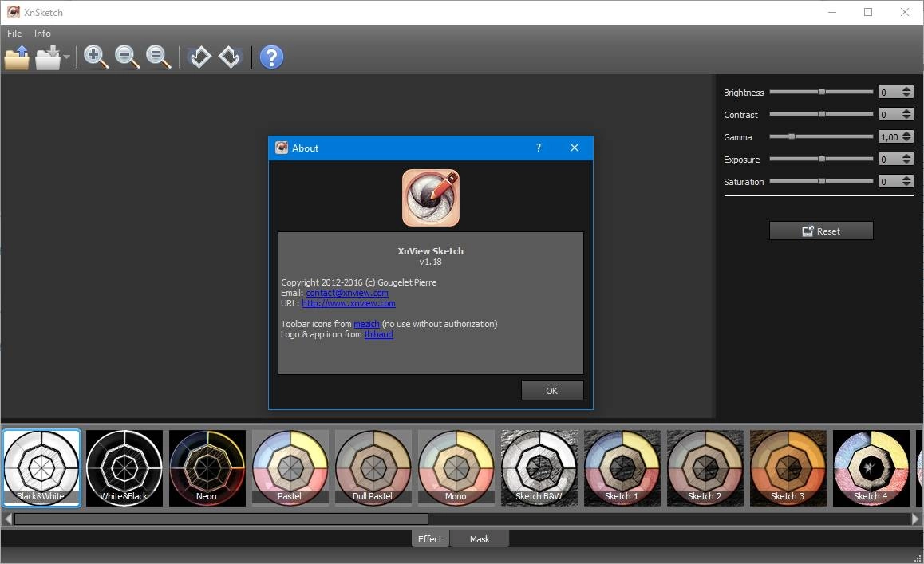
Task: Select the White&Black effect
Action: click(x=124, y=468)
